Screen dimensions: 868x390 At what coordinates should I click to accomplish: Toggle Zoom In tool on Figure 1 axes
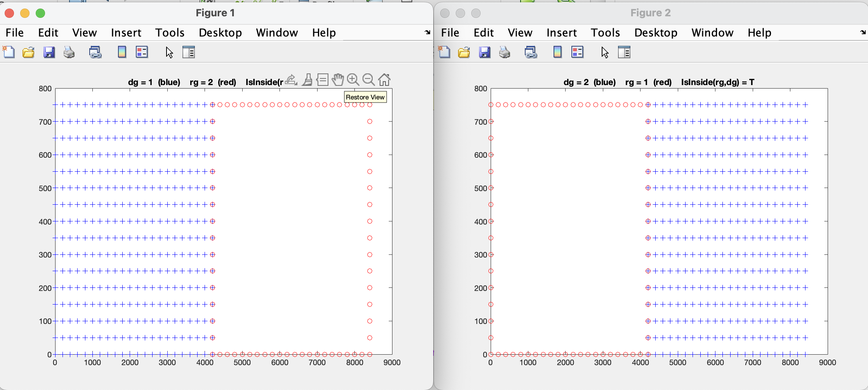(x=353, y=80)
